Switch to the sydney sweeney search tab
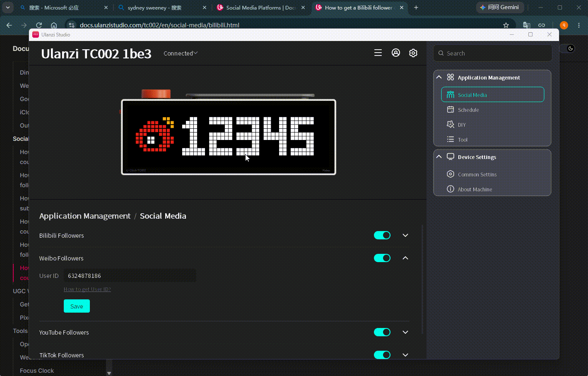Screen dimensions: 588x376 tap(162, 7)
